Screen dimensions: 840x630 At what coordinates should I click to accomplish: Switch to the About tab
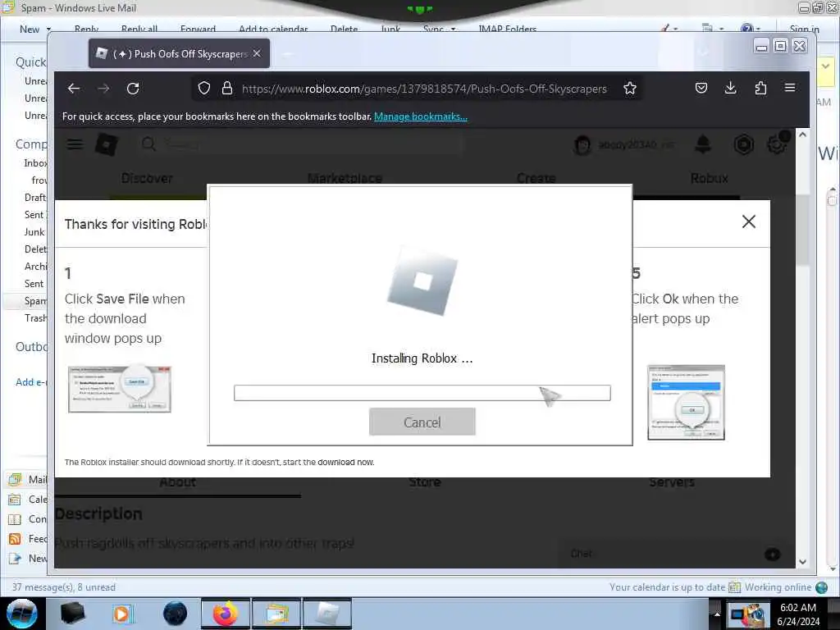(x=178, y=482)
